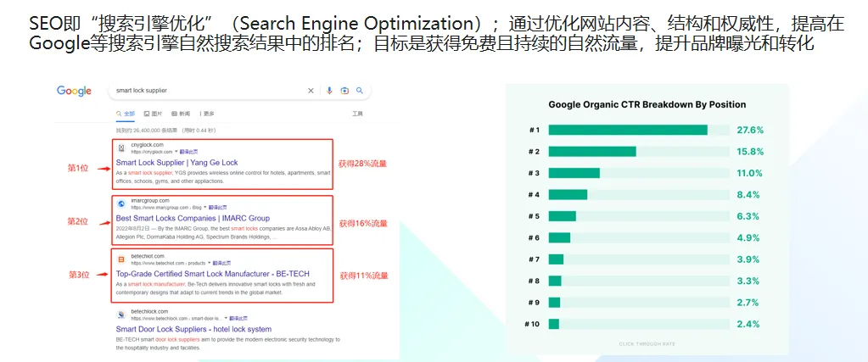The image size is (868, 362).
Task: Open 'Top-Grade Certified Smart Lock Manufacturer - BE-TECH' result
Action: 213,274
